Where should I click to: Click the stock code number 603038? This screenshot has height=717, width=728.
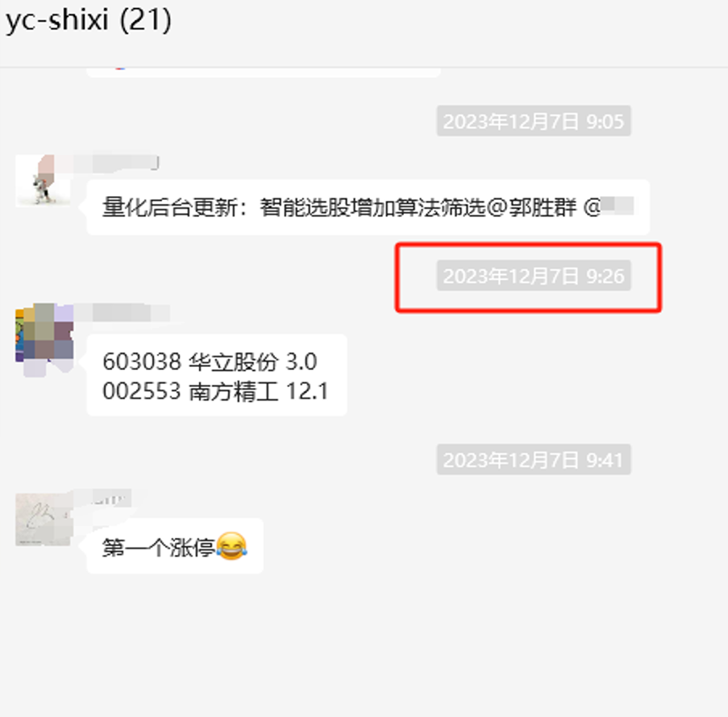click(142, 362)
